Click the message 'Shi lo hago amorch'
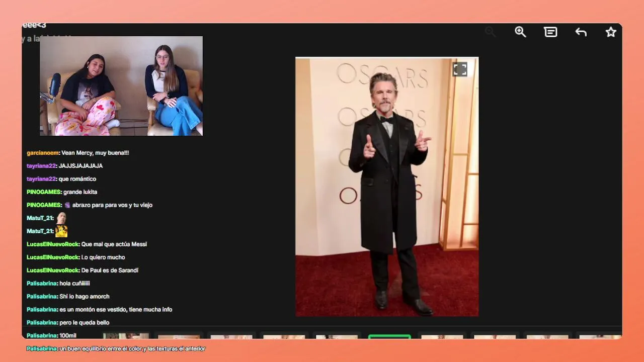This screenshot has height=362, width=644. click(85, 297)
